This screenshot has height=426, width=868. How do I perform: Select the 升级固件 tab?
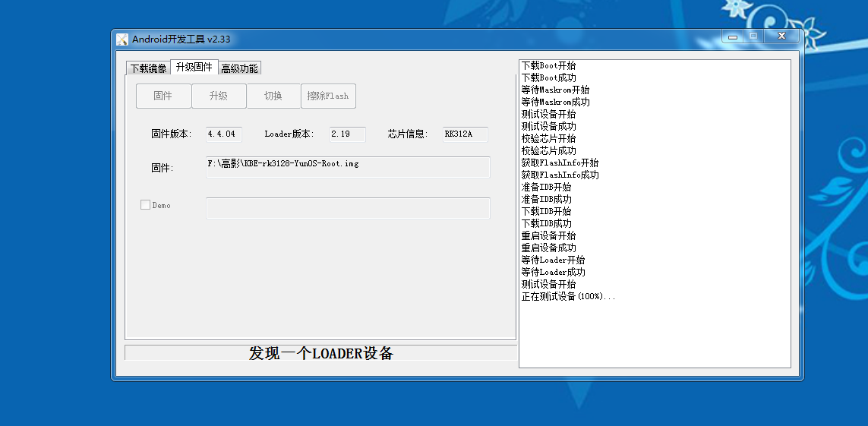point(194,67)
